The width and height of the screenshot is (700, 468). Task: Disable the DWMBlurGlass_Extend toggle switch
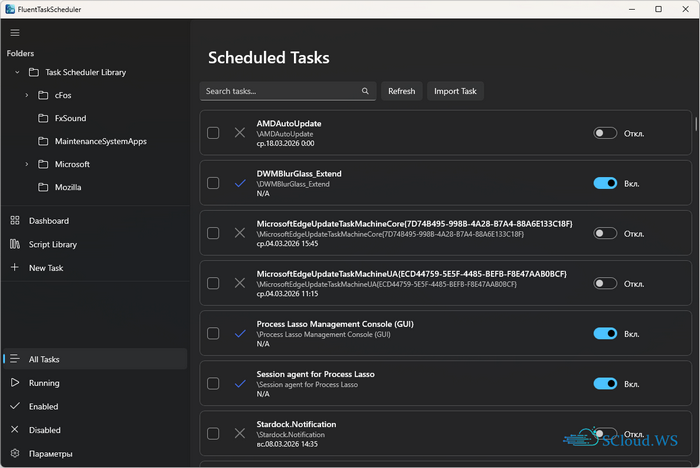(604, 183)
